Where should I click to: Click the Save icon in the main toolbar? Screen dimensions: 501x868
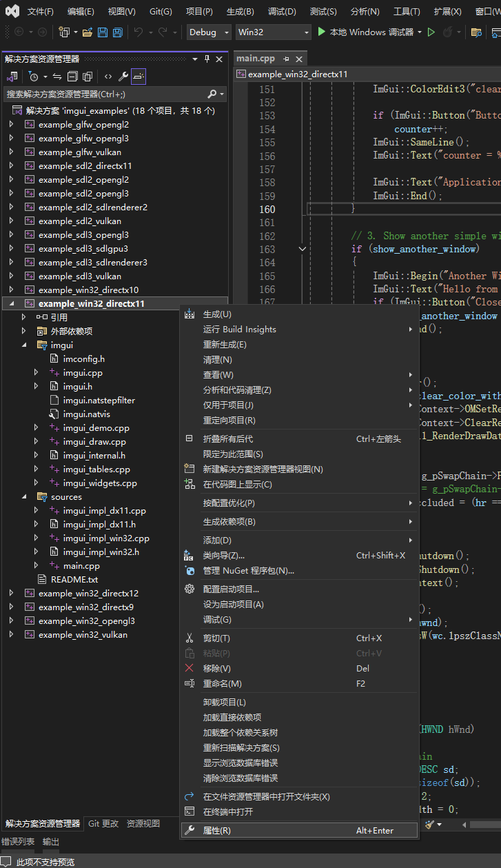[103, 32]
